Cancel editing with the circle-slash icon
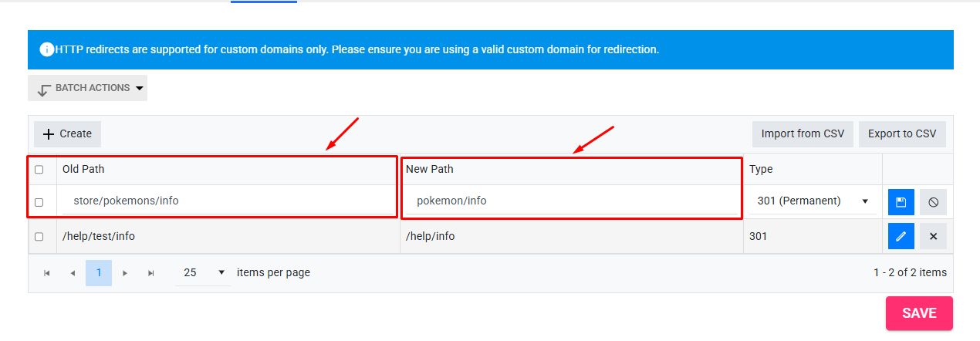Image resolution: width=980 pixels, height=341 pixels. (x=933, y=202)
